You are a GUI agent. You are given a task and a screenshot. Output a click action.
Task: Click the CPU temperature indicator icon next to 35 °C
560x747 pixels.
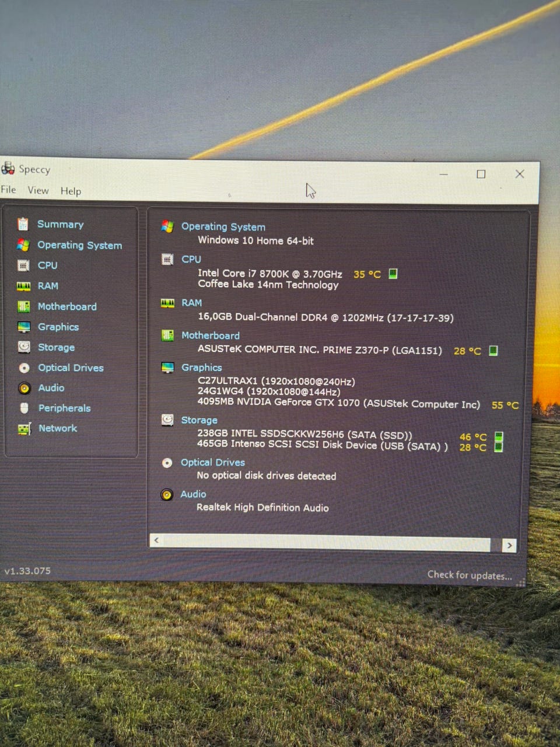393,274
